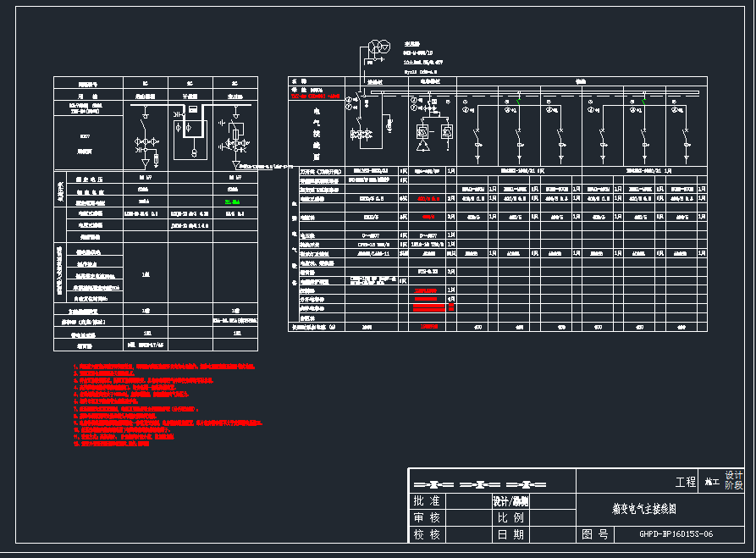The image size is (756, 558).
Task: Select the 校核 label in title block
Action: pos(427,534)
